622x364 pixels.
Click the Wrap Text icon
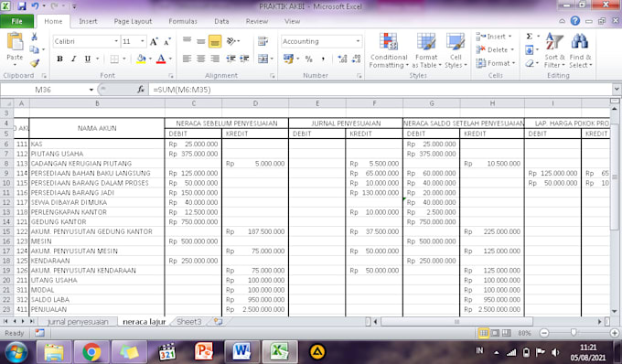point(263,41)
